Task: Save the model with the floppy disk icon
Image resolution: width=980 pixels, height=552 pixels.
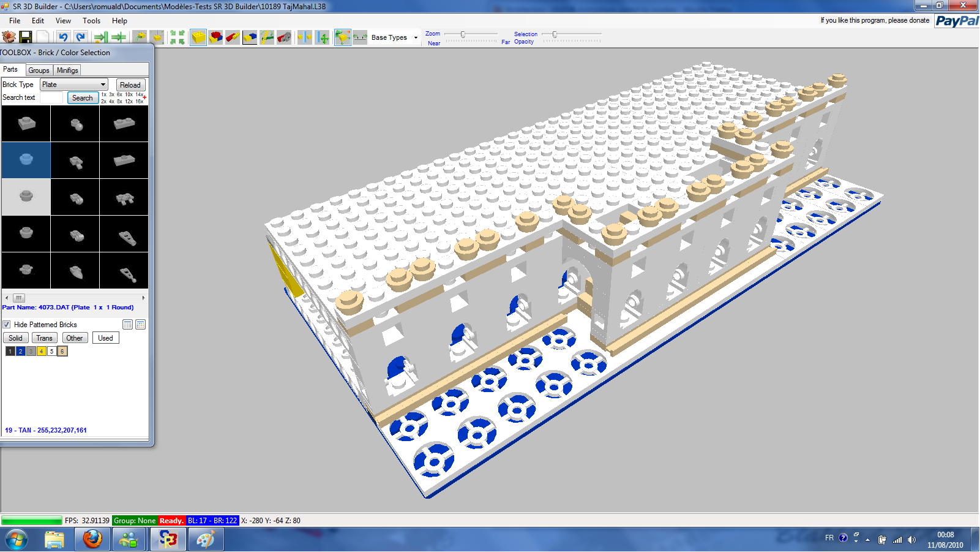Action: tap(26, 37)
